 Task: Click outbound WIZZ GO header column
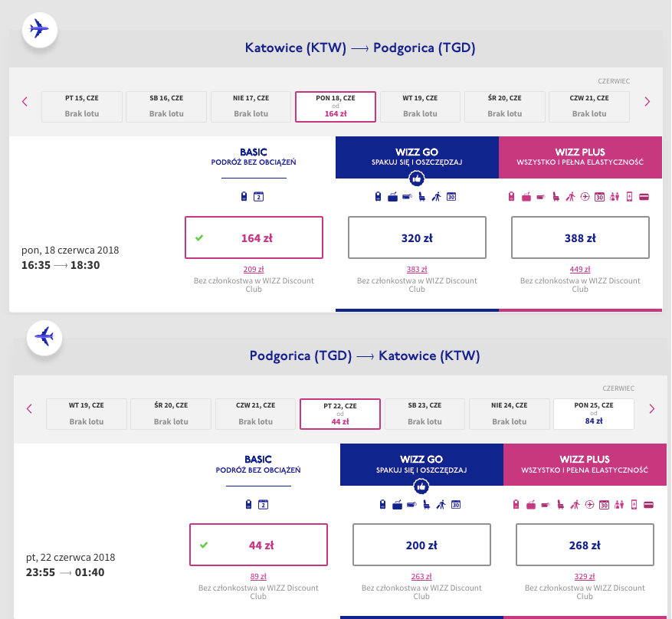click(417, 157)
